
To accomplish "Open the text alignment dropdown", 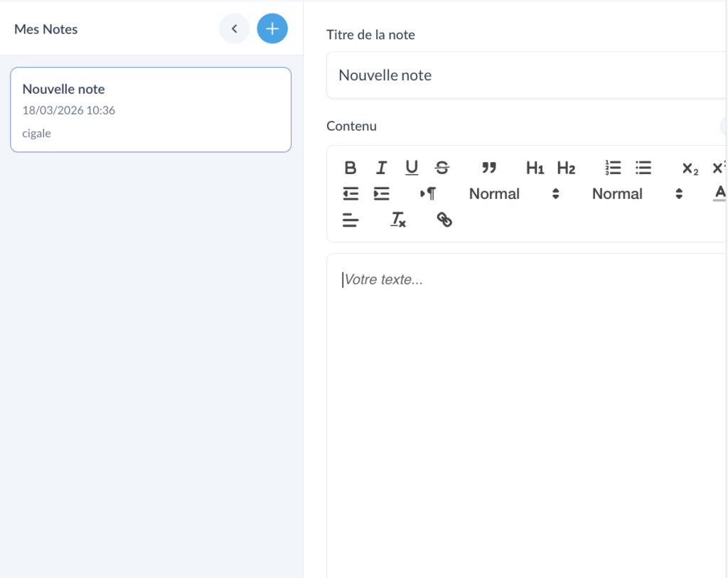I will (350, 220).
